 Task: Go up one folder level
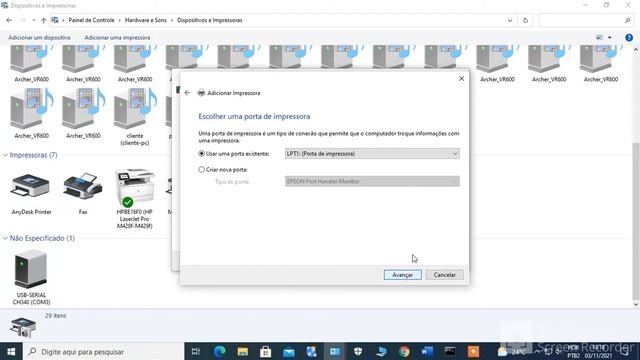click(x=44, y=20)
